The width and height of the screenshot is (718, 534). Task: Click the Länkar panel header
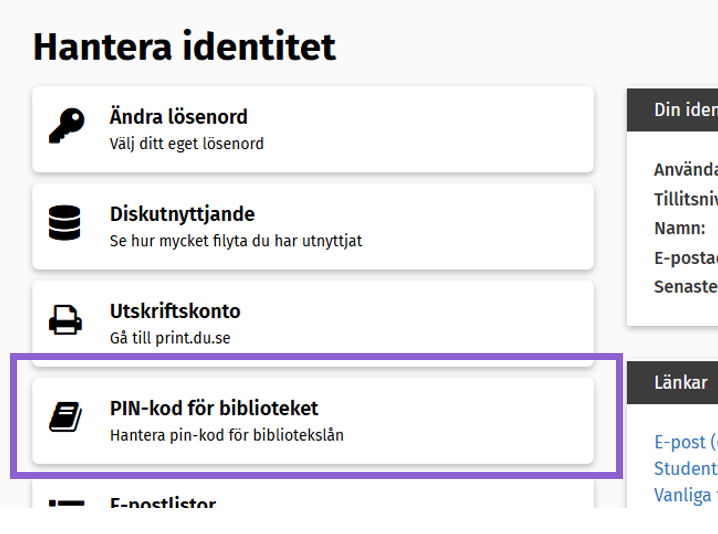[672, 382]
